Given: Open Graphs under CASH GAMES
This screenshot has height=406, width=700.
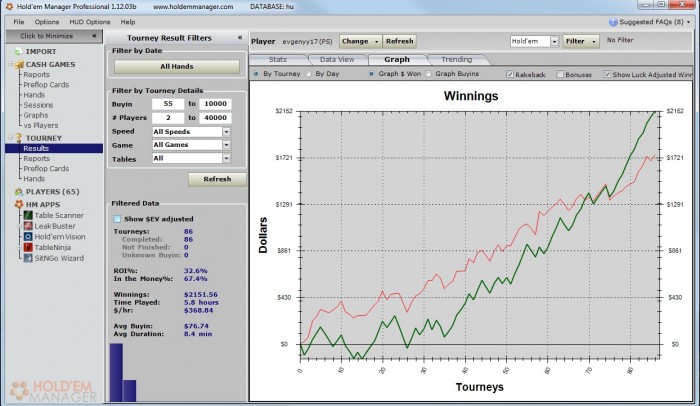Looking at the screenshot, I should point(36,115).
